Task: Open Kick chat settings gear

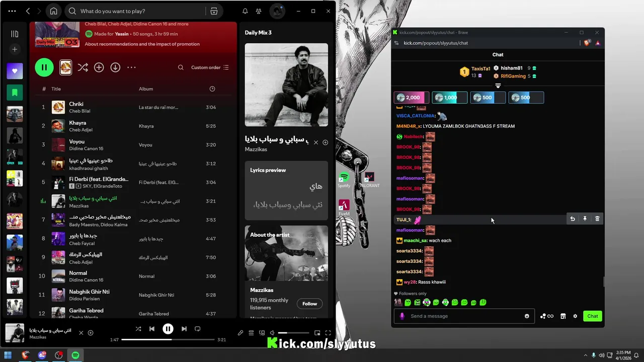Action: (575, 316)
